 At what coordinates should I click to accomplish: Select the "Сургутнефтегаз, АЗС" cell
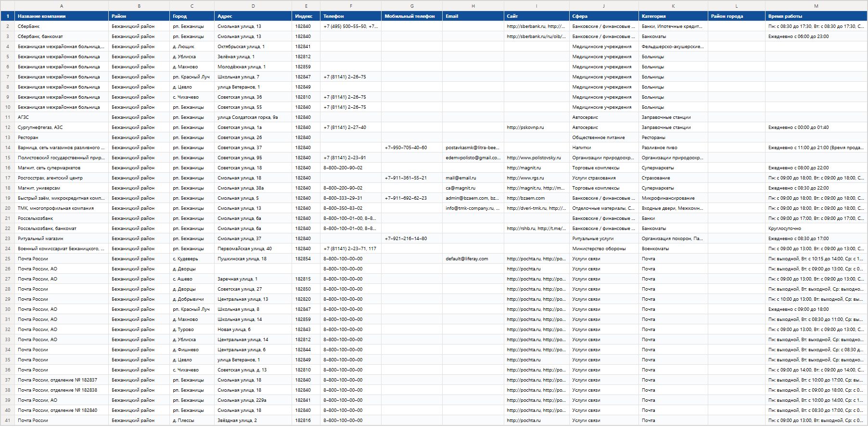[x=62, y=128]
